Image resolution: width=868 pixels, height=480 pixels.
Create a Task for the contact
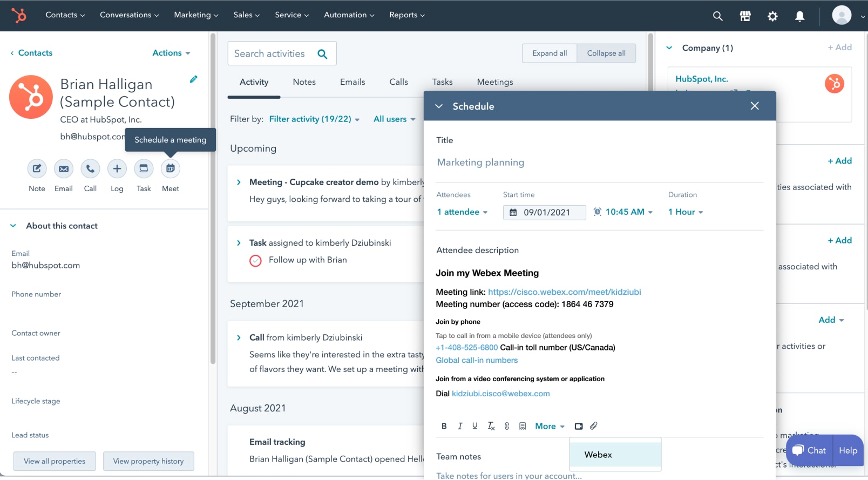[x=144, y=168]
